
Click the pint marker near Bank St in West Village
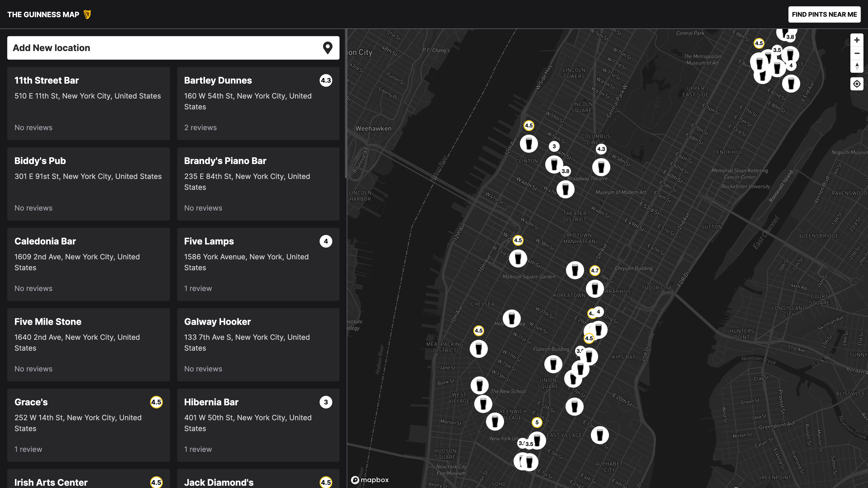click(x=479, y=385)
